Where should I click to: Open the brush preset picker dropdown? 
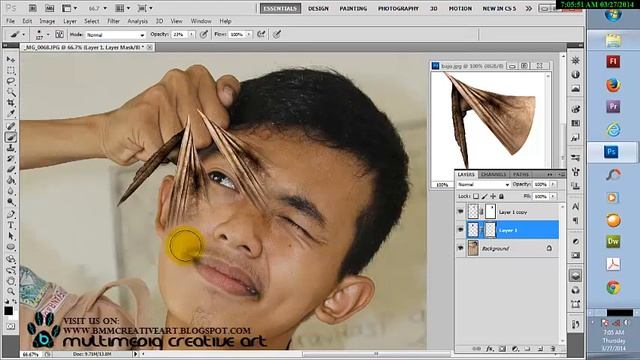pyautogui.click(x=48, y=35)
